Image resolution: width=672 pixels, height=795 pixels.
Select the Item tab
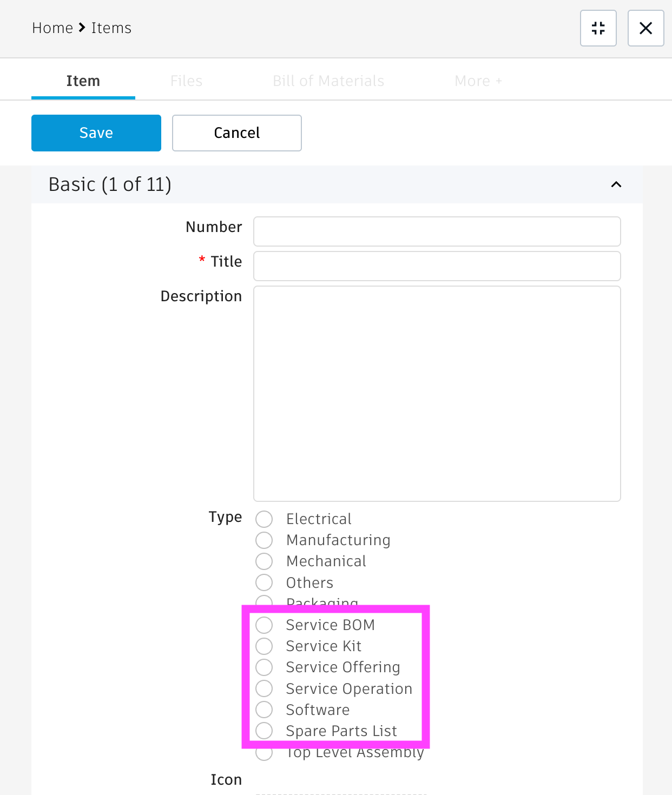[83, 81]
